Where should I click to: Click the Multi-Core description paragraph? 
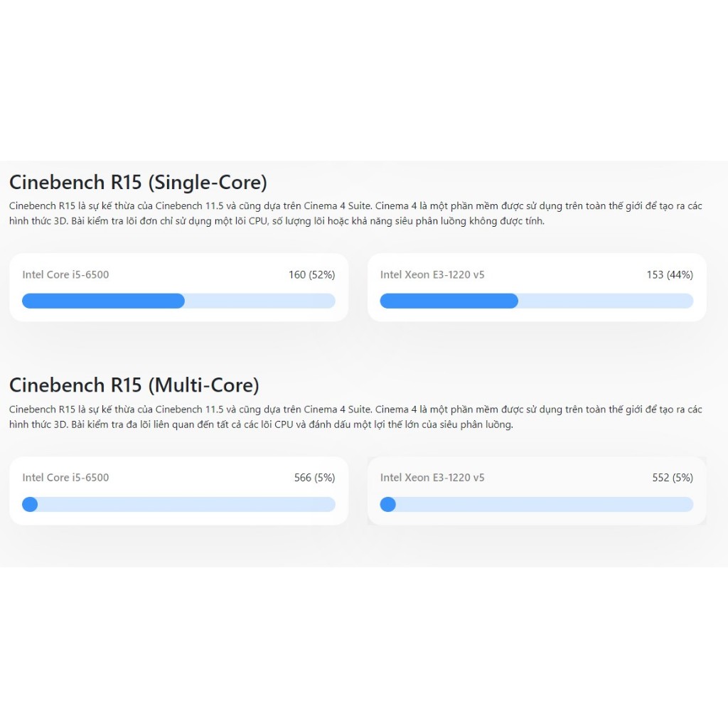click(355, 417)
